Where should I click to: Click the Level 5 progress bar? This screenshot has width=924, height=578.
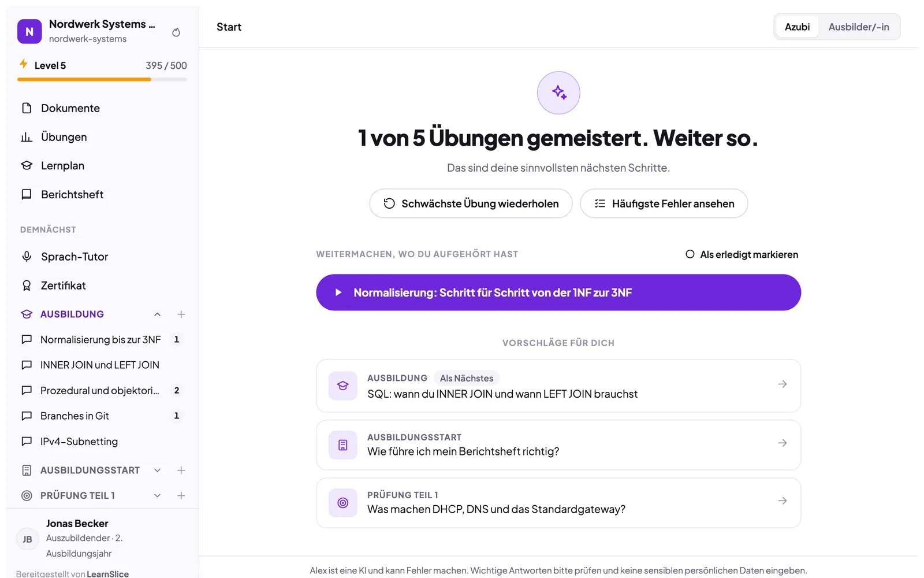102,79
